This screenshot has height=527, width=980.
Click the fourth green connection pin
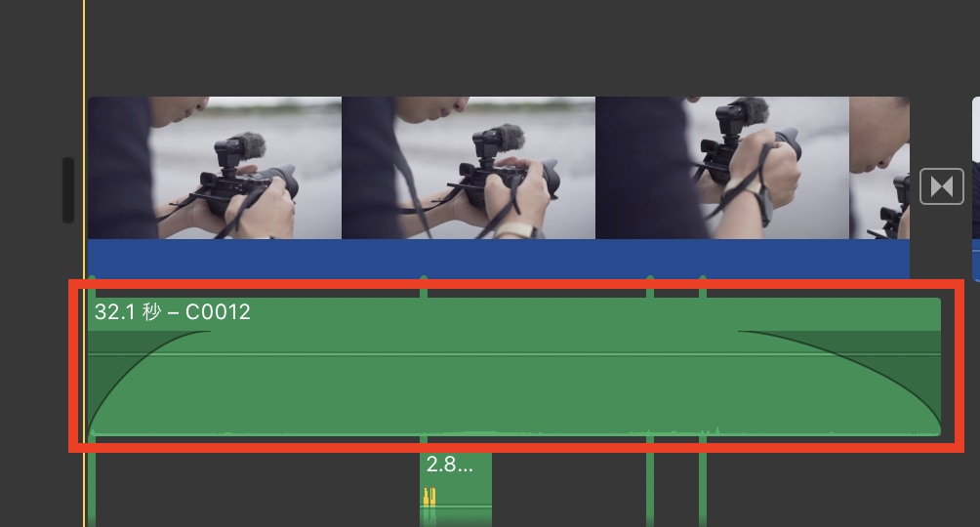tap(703, 286)
